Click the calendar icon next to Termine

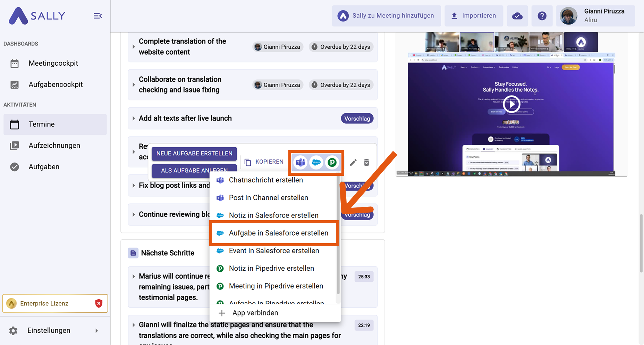15,124
